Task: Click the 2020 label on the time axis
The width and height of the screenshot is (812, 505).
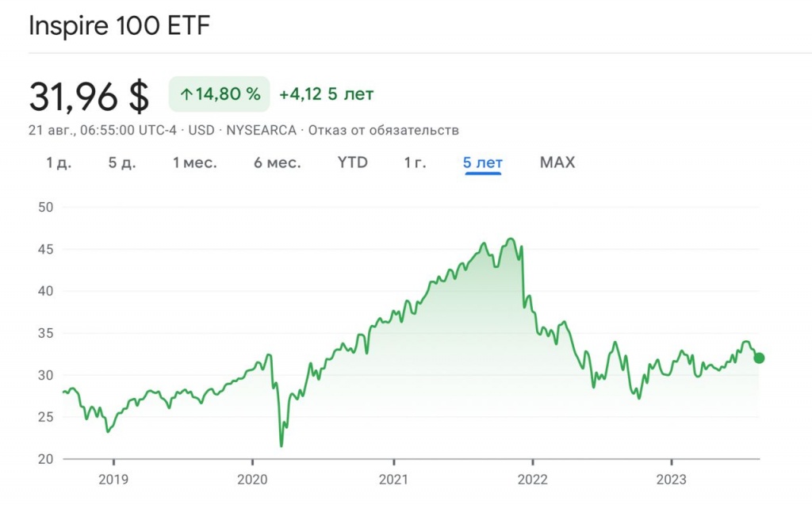Action: pyautogui.click(x=252, y=480)
